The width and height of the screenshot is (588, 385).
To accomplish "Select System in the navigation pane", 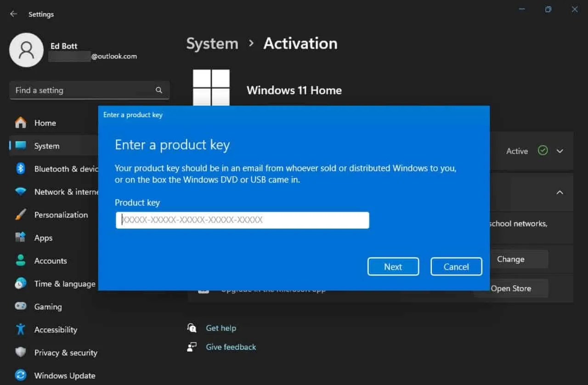I will point(46,146).
